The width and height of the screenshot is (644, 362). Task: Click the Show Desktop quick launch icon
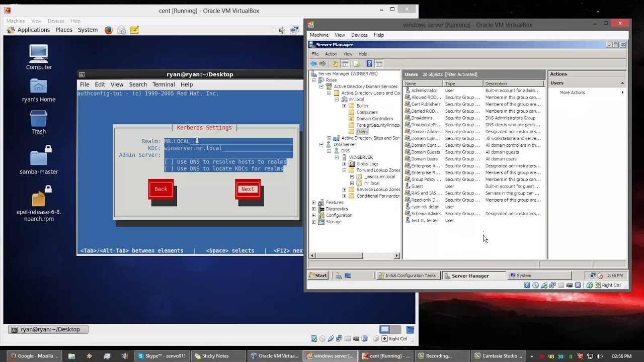348,276
